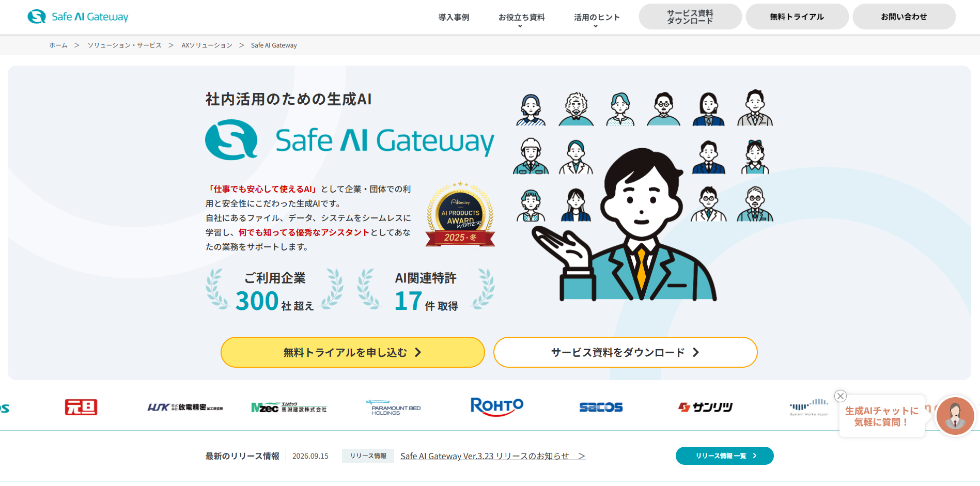
Task: Click the 最新のリリース情報 label
Action: point(242,456)
